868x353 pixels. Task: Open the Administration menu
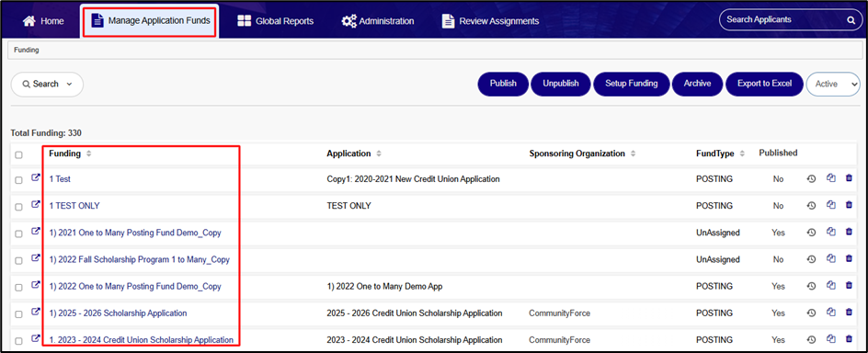(378, 21)
